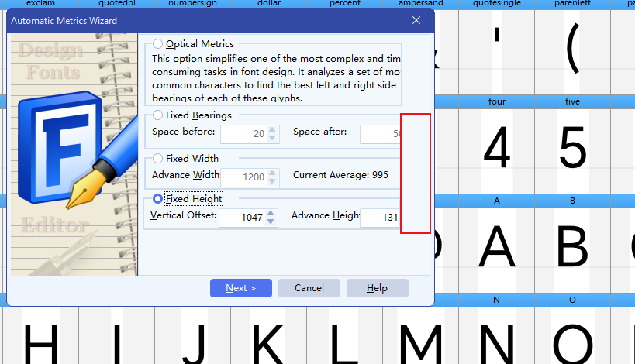
Task: Enable the Fixed Width option
Action: pyautogui.click(x=158, y=159)
